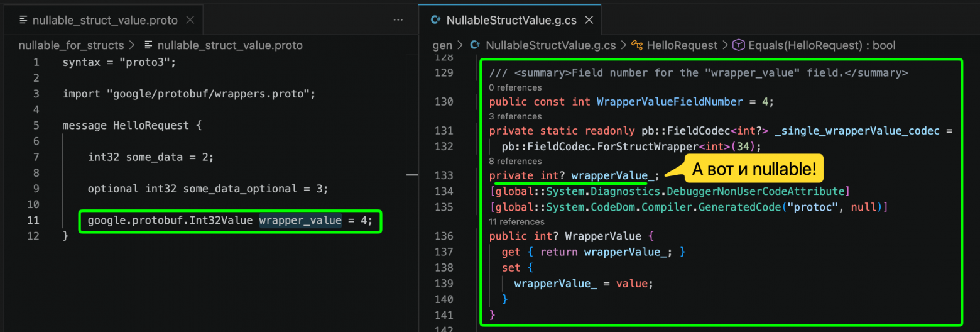Viewport: 980px width, 332px height.
Task: Expand the HelloRequest breadcrumb symbol list
Action: pos(682,45)
